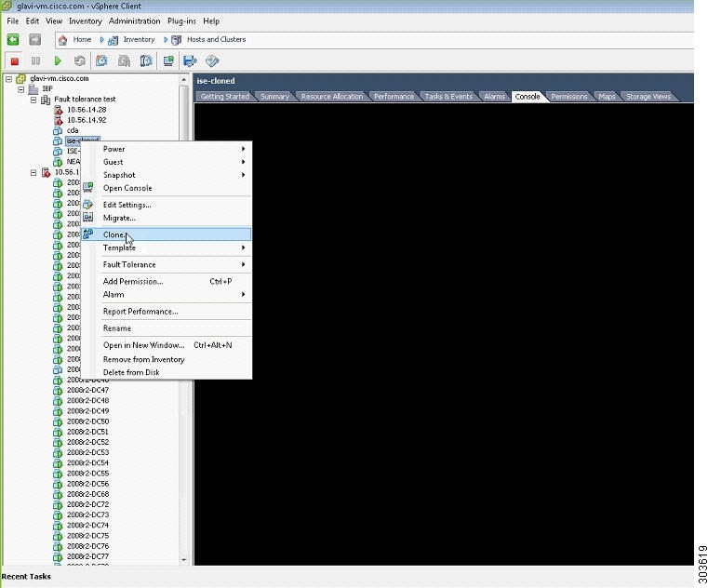The image size is (708, 588).
Task: Click the host alert icon for 10.56.14.28
Action: [x=58, y=110]
